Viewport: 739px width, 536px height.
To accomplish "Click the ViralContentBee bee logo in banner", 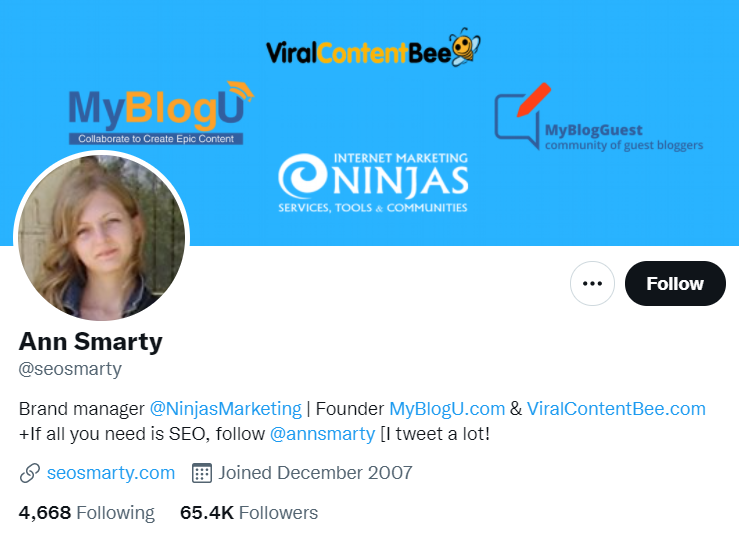I will click(465, 47).
